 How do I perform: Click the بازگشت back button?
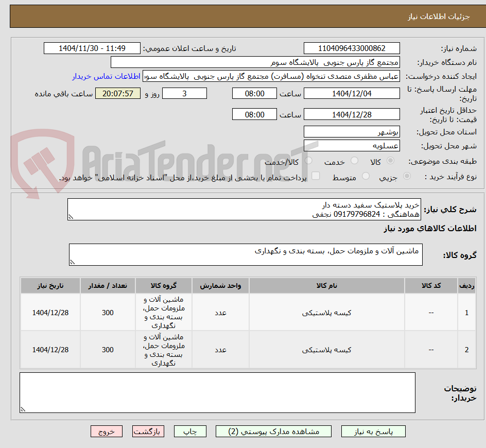[148, 431]
